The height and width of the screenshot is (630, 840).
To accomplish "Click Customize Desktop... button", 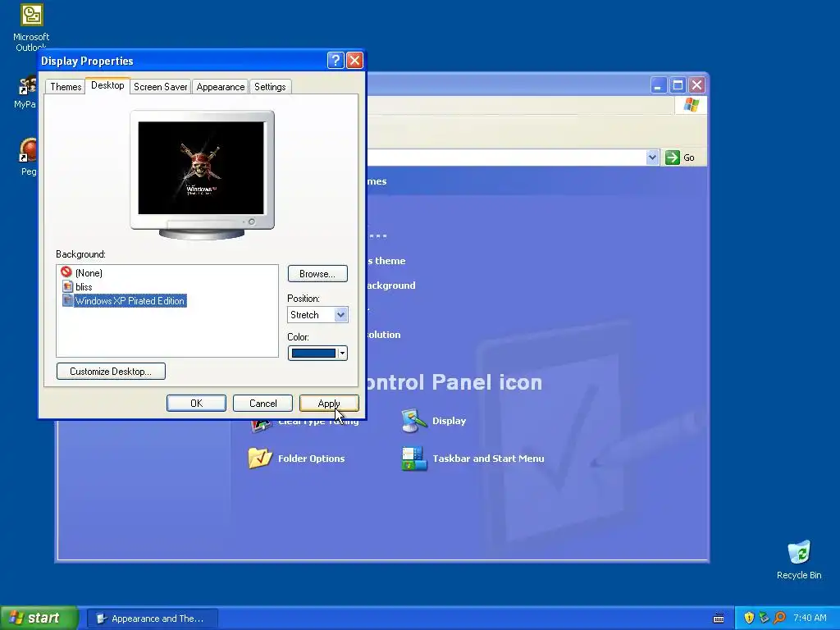I will point(111,372).
